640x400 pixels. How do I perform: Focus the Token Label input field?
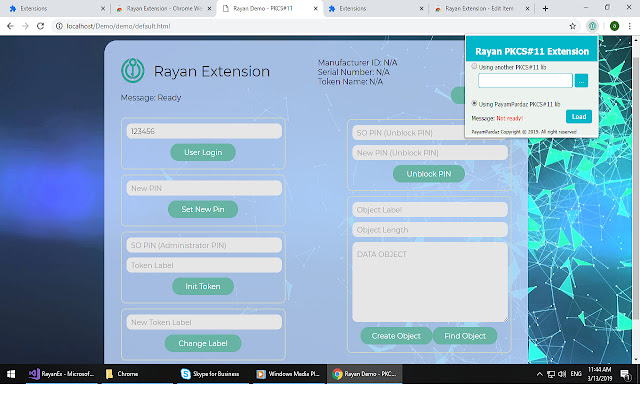click(x=204, y=265)
